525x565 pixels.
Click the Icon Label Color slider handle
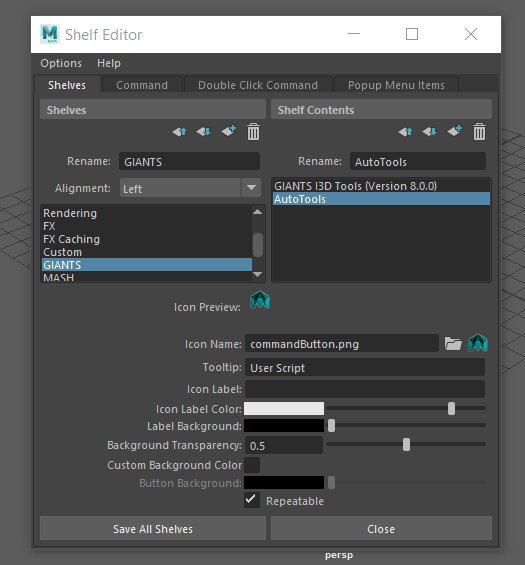451,409
